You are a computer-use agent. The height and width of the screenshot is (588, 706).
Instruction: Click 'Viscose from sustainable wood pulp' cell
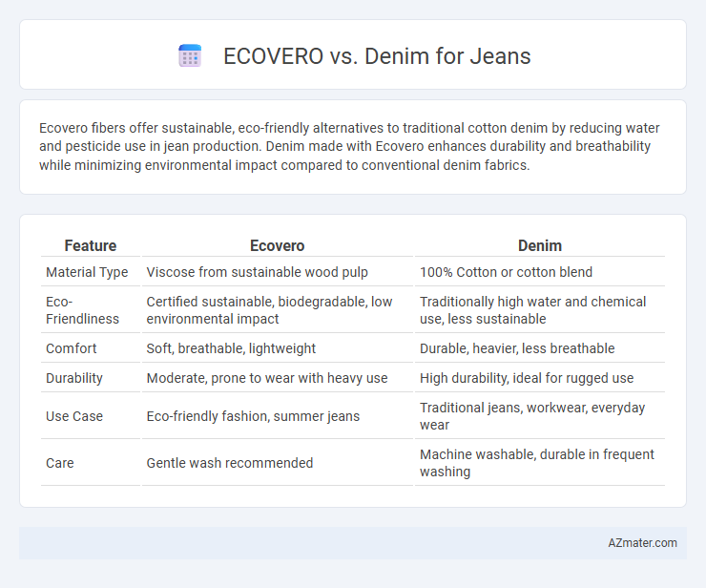click(257, 272)
